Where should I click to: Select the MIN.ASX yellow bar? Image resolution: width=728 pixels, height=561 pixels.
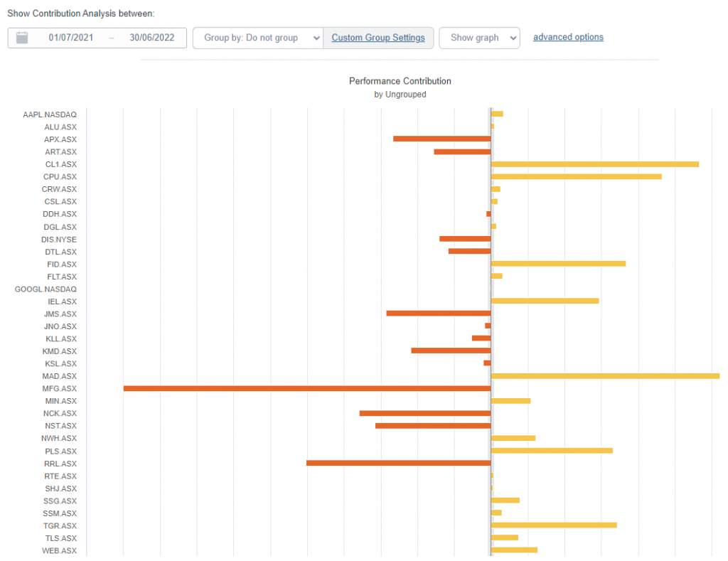coord(510,401)
